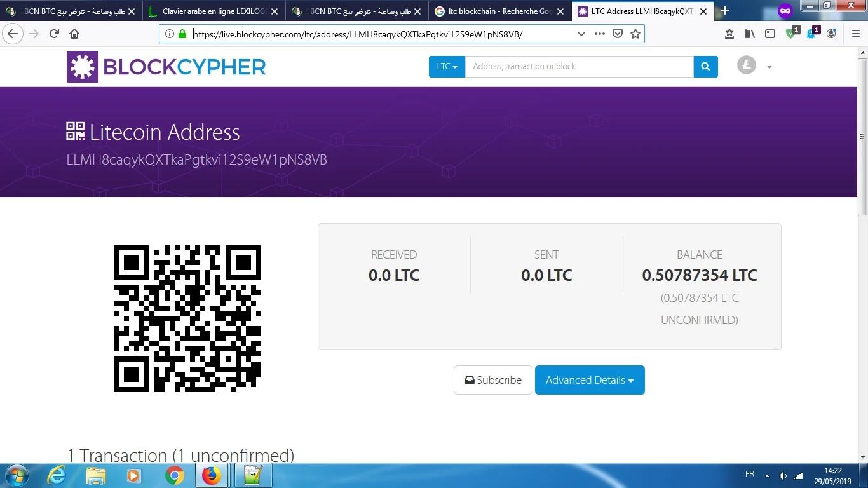Click the Litecoin coin avatar icon
Image resolution: width=868 pixels, height=488 pixels.
[x=747, y=65]
